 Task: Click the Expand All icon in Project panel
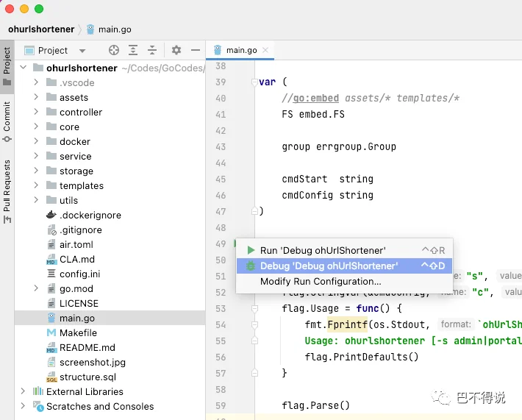pyautogui.click(x=133, y=50)
